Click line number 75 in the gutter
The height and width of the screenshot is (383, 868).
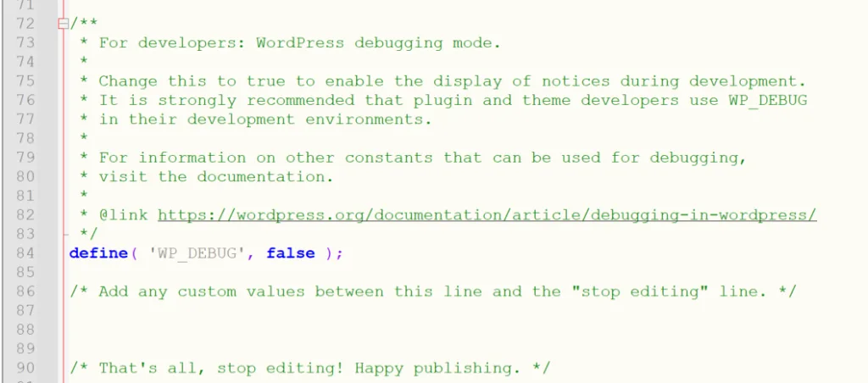[x=25, y=81]
